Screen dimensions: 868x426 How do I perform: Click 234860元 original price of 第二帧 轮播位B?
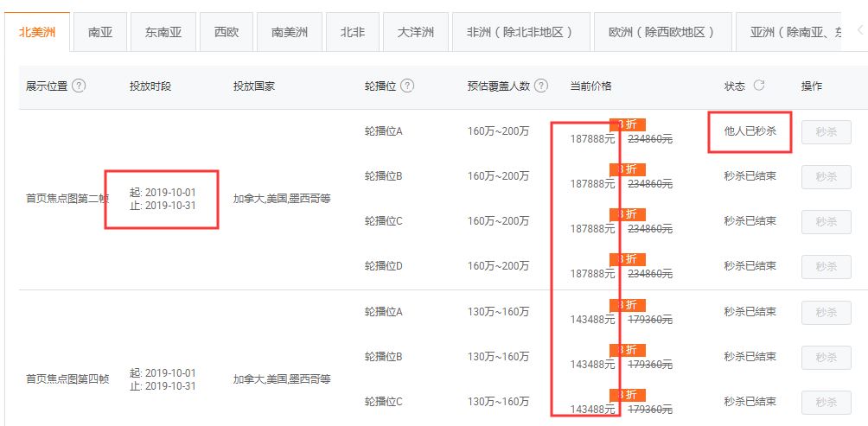tap(650, 184)
